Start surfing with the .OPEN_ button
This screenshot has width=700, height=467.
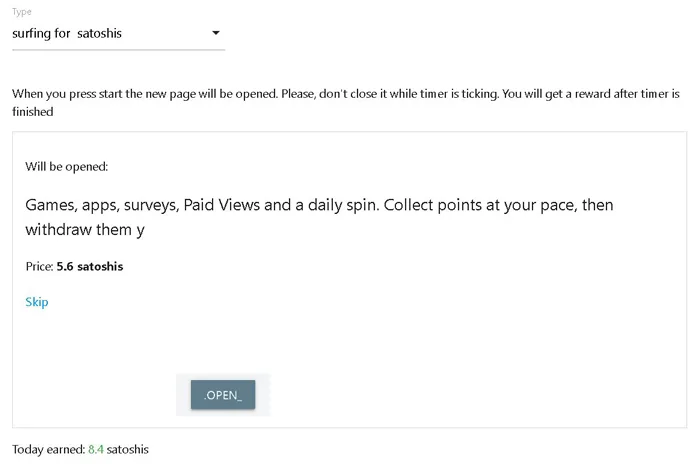point(223,395)
